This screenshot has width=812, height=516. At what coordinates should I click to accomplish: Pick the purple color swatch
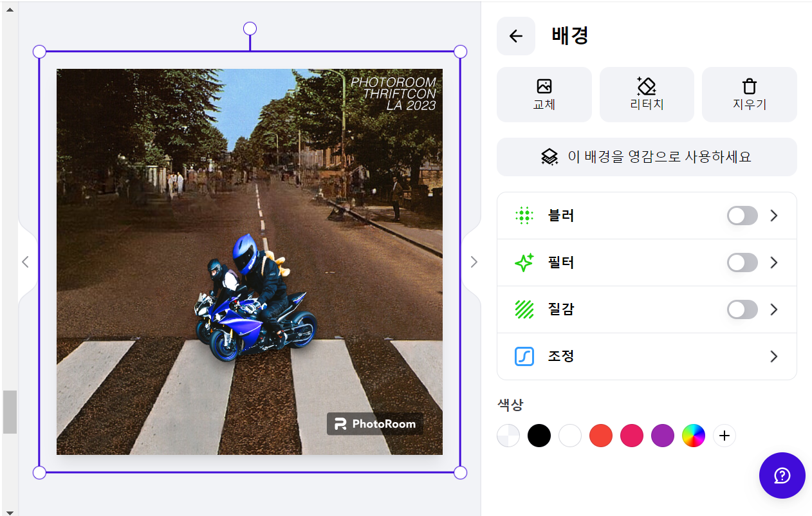click(663, 436)
